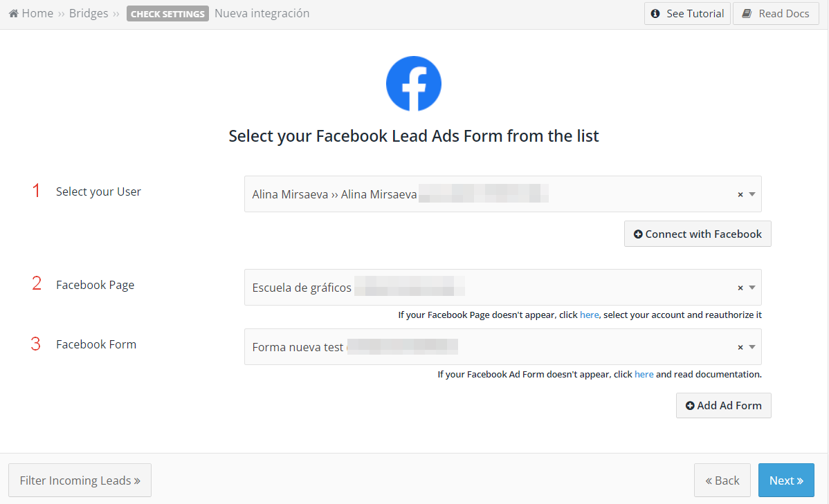The height and width of the screenshot is (504, 829).
Task: Expand the Select your User dropdown arrow
Action: tap(751, 194)
